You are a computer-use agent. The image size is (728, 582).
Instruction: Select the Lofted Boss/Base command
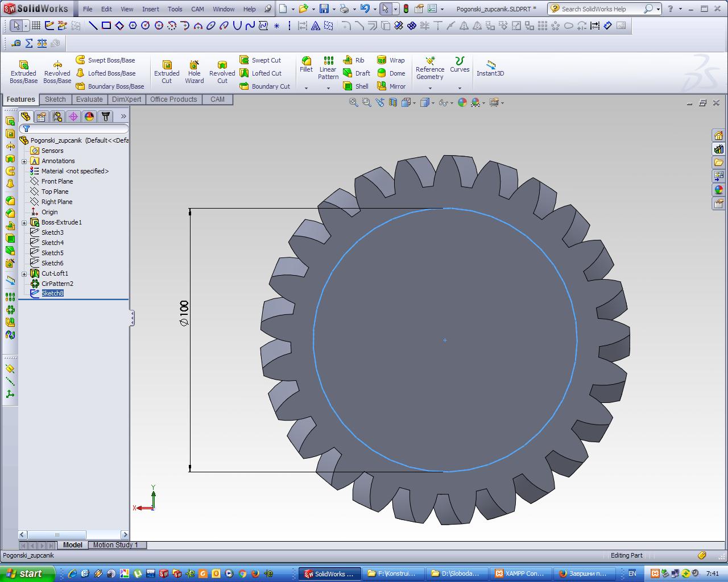pos(105,73)
